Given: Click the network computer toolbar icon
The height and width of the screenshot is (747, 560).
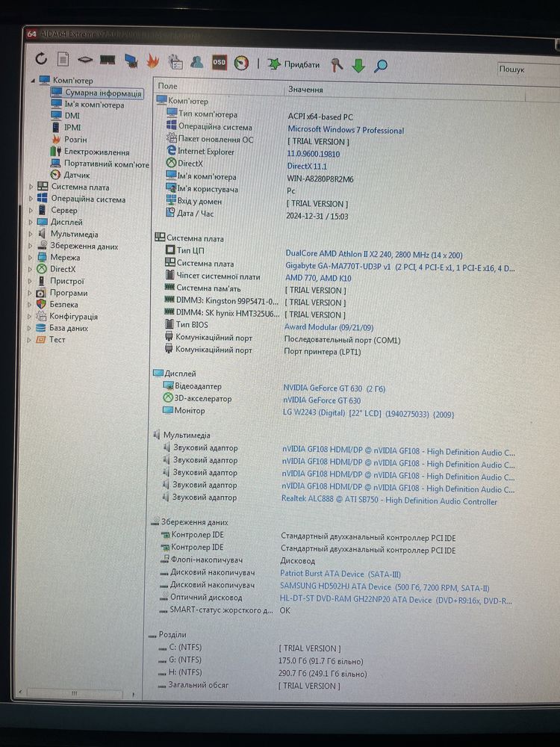Looking at the screenshot, I should pyautogui.click(x=131, y=61).
